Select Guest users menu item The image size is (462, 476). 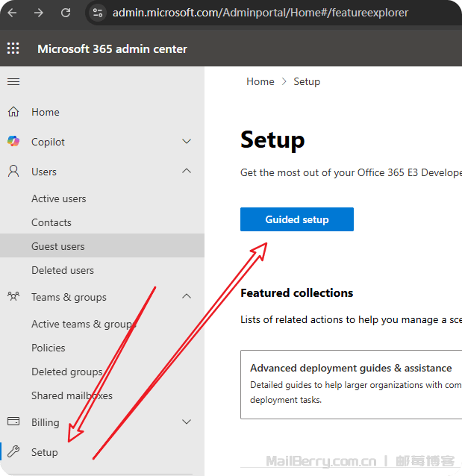point(57,246)
